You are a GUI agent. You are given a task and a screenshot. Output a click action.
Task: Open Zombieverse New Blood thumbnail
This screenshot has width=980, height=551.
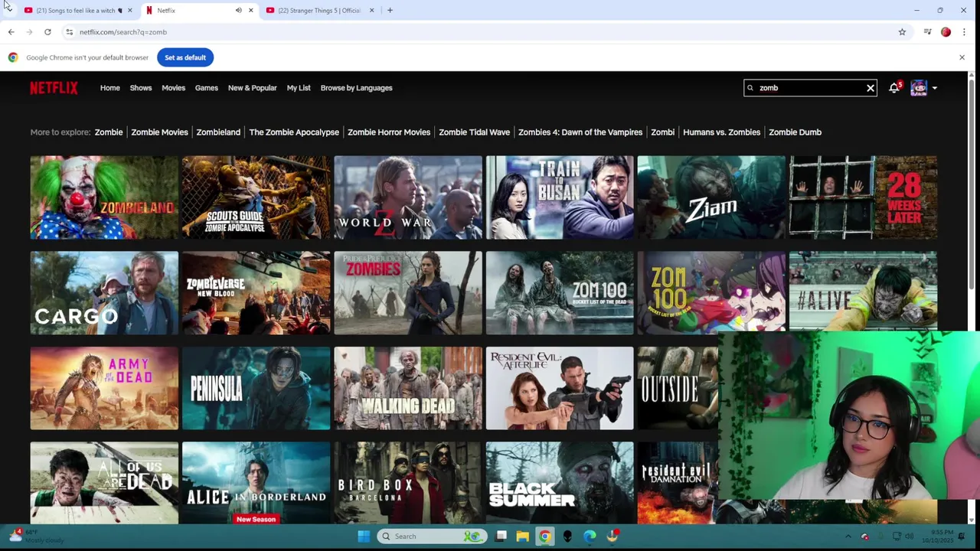256,293
